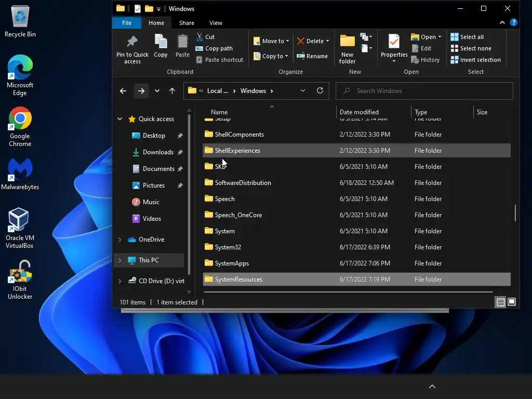Click the Search Windows field
Image resolution: width=532 pixels, height=399 pixels.
(x=424, y=91)
